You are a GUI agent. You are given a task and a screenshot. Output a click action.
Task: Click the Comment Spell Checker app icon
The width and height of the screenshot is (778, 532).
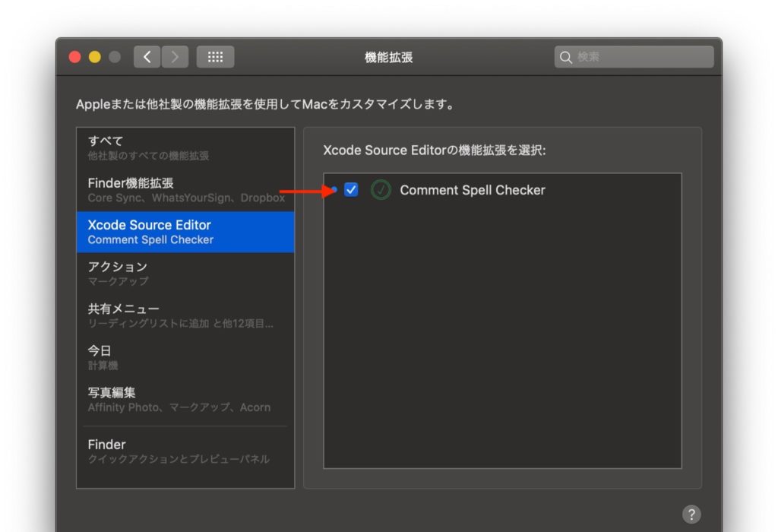[381, 190]
